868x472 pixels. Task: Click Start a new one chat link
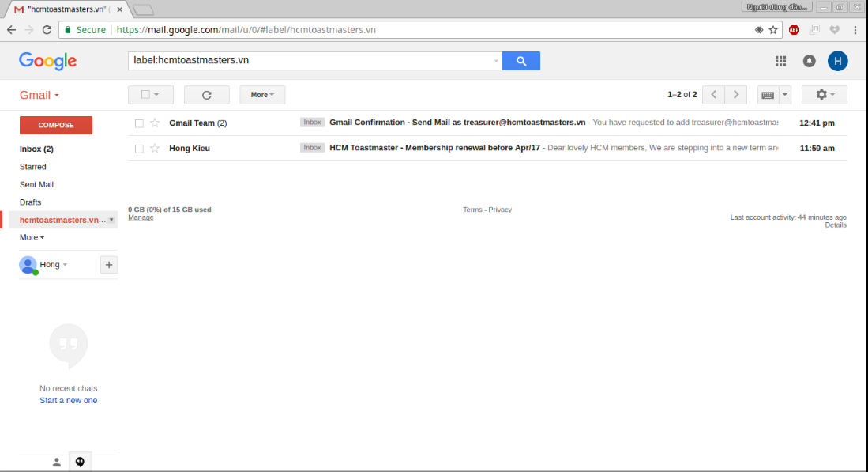(69, 401)
